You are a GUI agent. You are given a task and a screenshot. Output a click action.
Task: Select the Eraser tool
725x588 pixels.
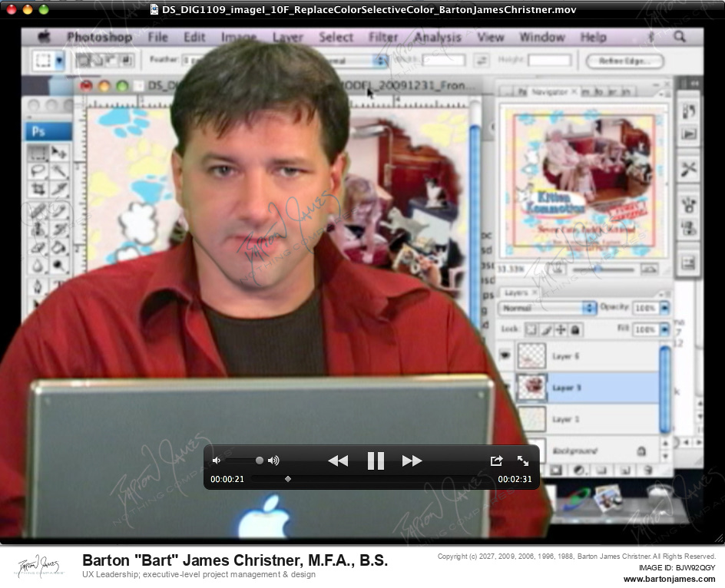coord(38,248)
